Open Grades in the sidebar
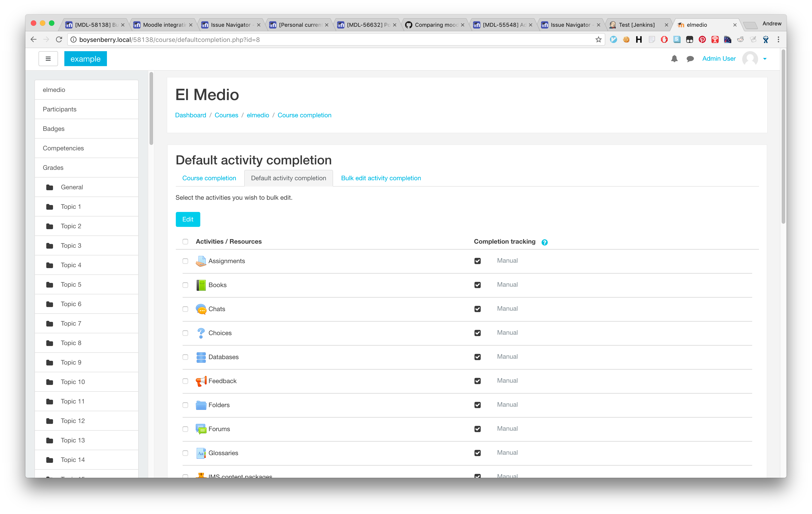The width and height of the screenshot is (812, 514). point(86,168)
